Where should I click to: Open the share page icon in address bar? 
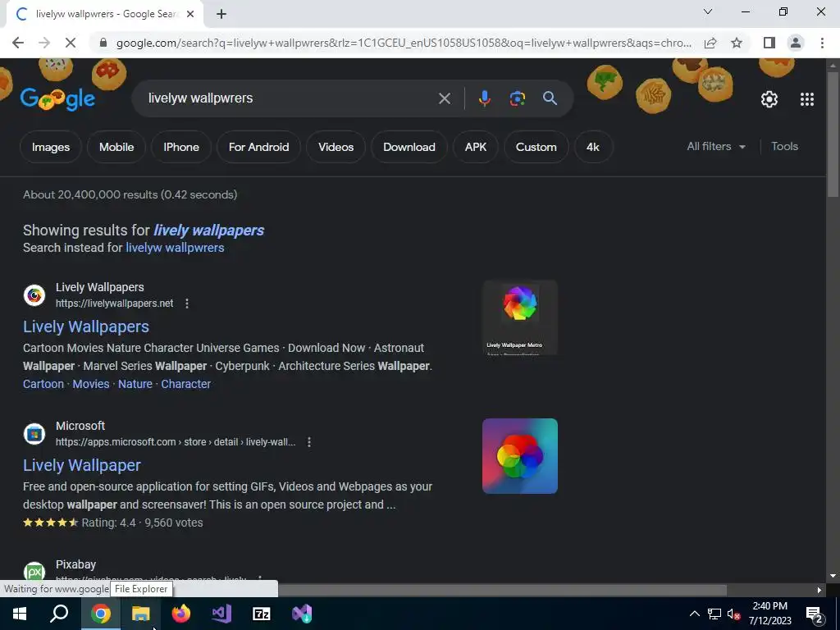710,43
